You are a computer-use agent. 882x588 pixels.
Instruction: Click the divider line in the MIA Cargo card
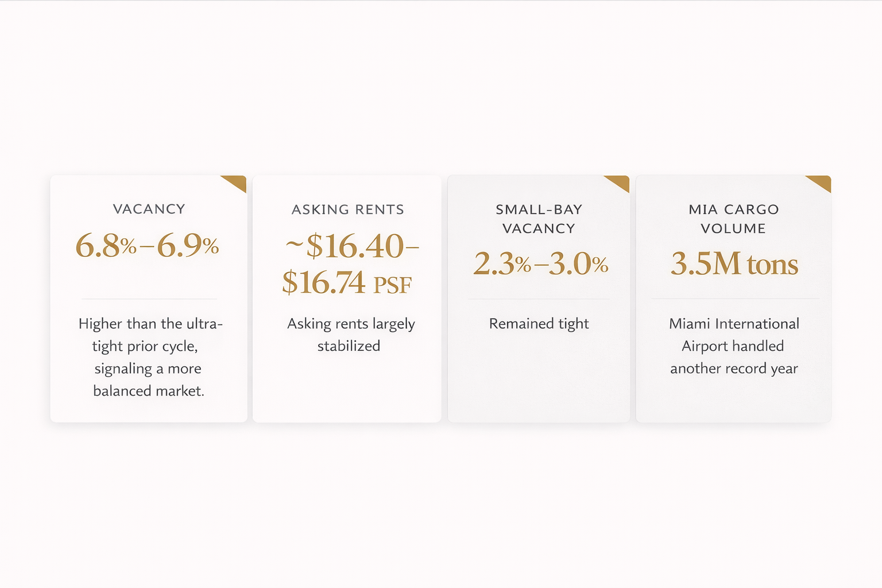(734, 299)
